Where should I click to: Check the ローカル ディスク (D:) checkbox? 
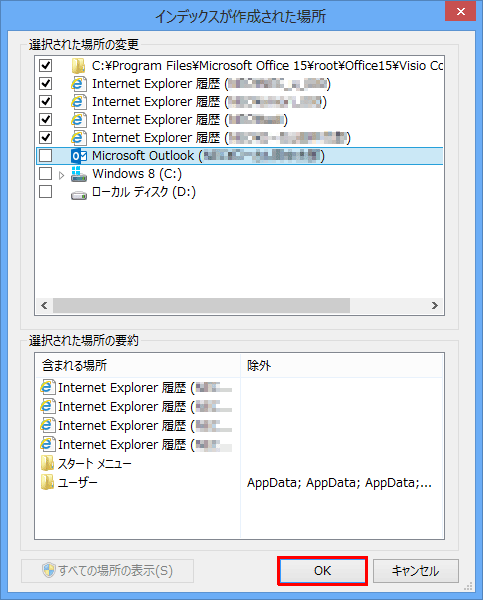point(46,192)
